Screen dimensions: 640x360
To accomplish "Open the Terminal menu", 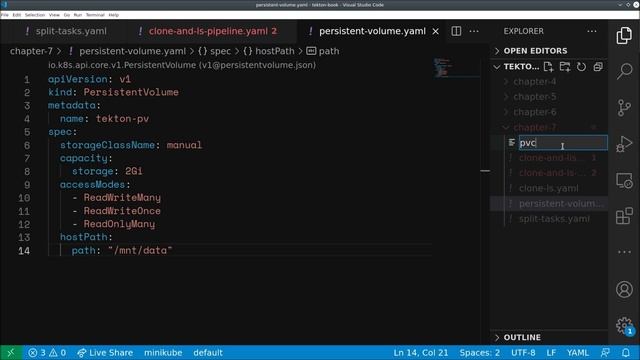I will click(x=95, y=15).
